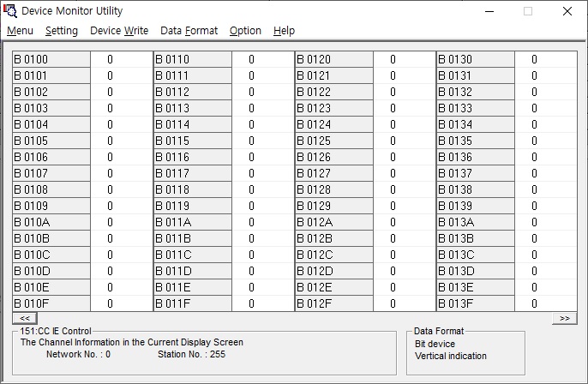Click the value cell beside B 010E
Image resolution: width=588 pixels, height=384 pixels.
point(122,287)
